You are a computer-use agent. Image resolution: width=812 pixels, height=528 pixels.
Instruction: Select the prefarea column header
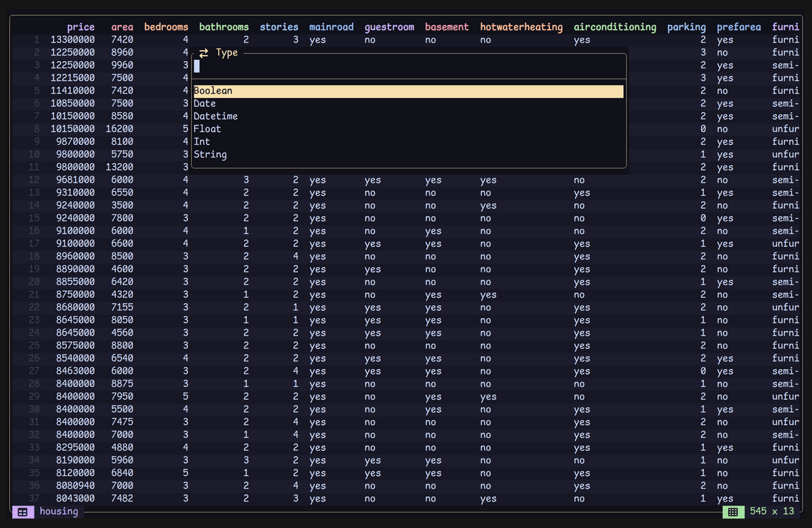(739, 27)
